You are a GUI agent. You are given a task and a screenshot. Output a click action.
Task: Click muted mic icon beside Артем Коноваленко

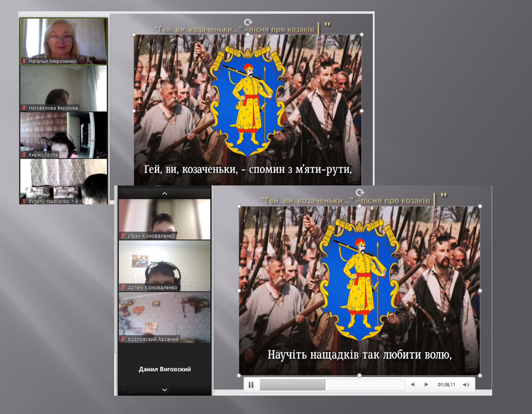click(123, 287)
